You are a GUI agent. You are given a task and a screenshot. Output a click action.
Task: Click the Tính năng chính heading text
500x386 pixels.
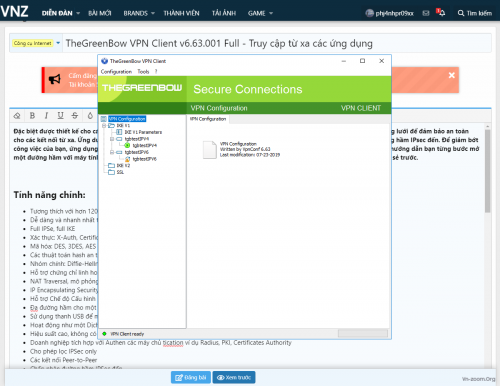pos(49,195)
